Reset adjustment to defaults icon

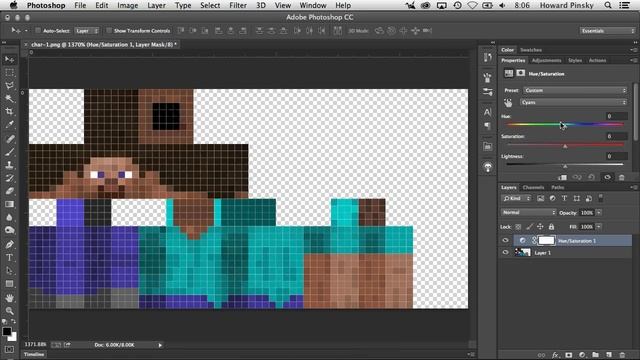tap(591, 177)
